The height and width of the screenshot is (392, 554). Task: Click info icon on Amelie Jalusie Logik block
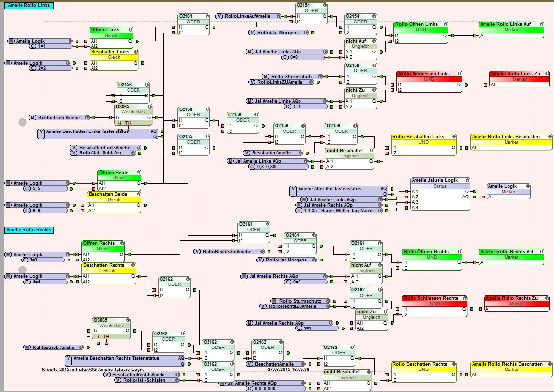tap(467, 180)
